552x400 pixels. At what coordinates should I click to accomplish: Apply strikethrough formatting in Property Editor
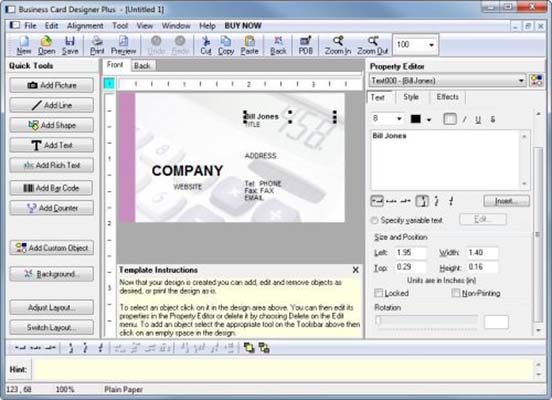493,119
